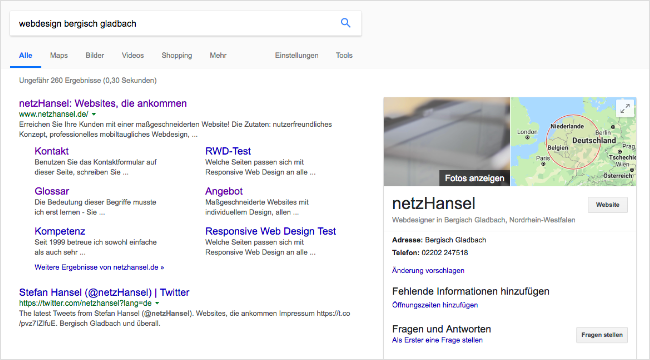Image resolution: width=650 pixels, height=360 pixels.
Task: Open the Kompetenz sitelink
Action: click(60, 231)
